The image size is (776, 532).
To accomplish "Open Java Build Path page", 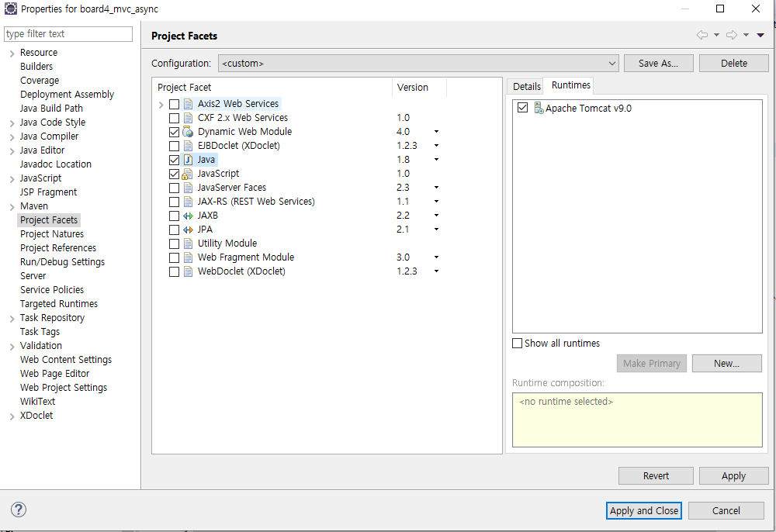I will pyautogui.click(x=51, y=109).
